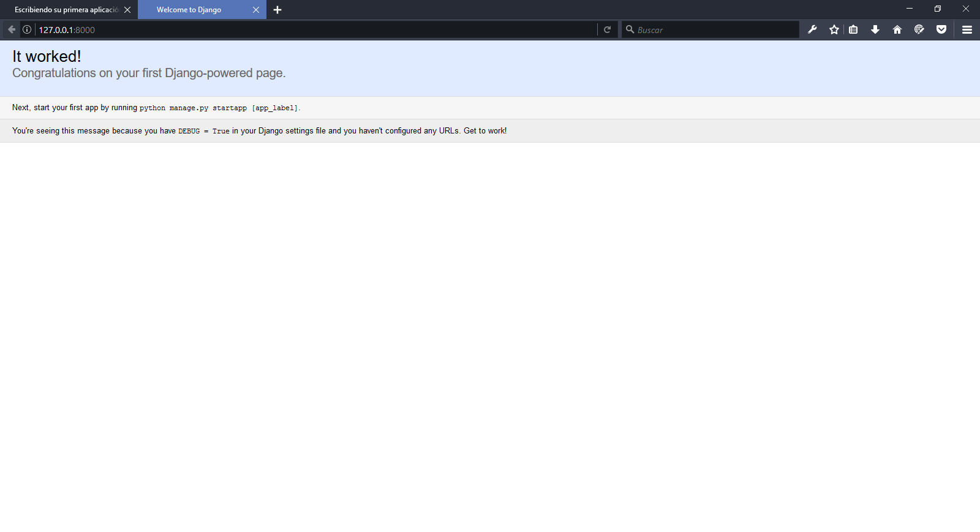Restore down the browser window
The image size is (980, 532).
[938, 9]
